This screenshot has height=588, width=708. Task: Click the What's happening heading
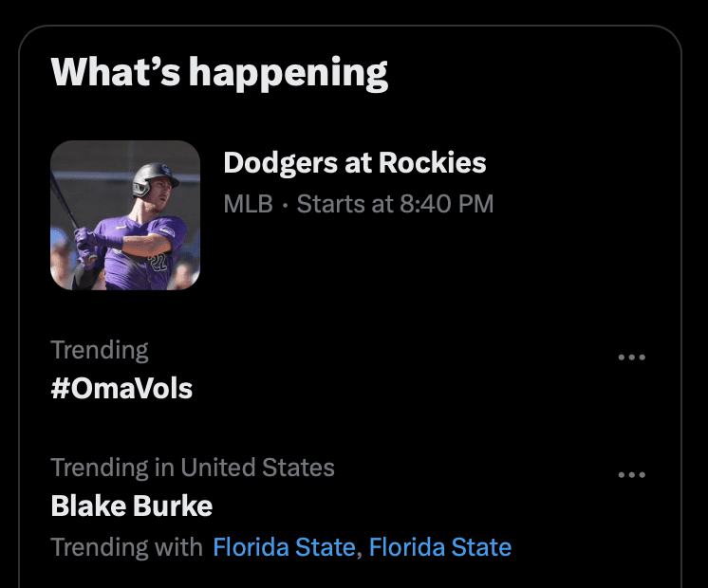(219, 72)
